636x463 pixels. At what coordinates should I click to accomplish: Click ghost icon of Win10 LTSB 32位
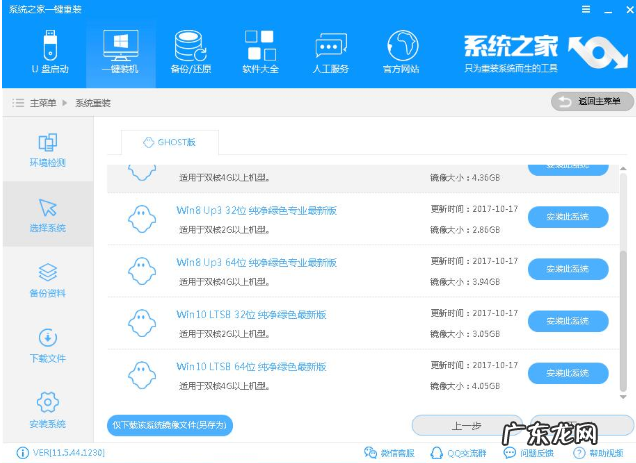click(x=142, y=323)
